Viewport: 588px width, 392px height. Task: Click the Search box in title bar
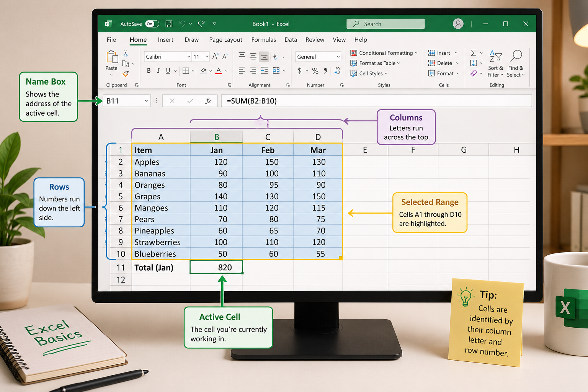(385, 24)
